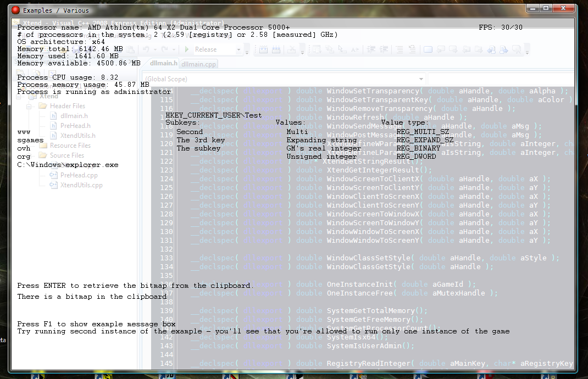The width and height of the screenshot is (588, 379).
Task: Click the red ball icon in the title bar
Action: [16, 10]
